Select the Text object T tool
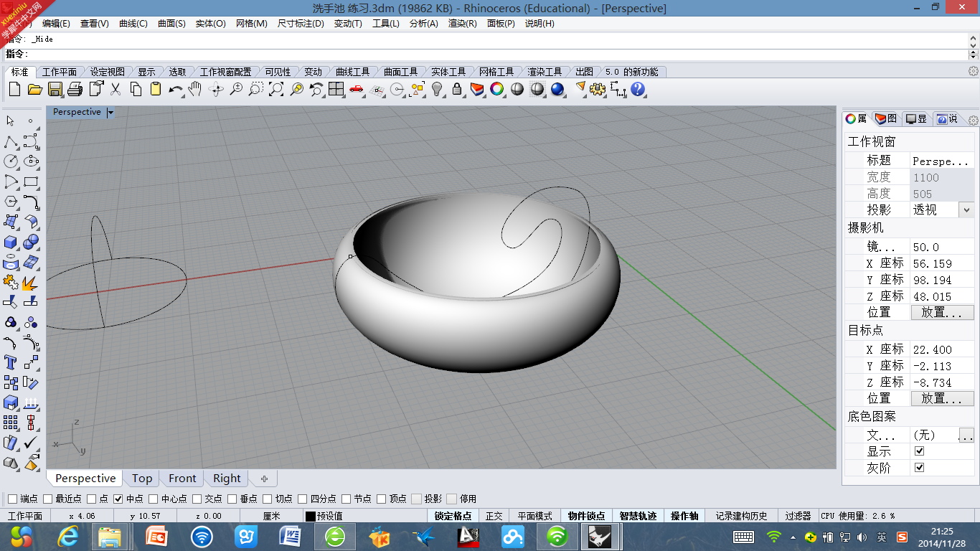The height and width of the screenshot is (551, 980). pyautogui.click(x=11, y=362)
